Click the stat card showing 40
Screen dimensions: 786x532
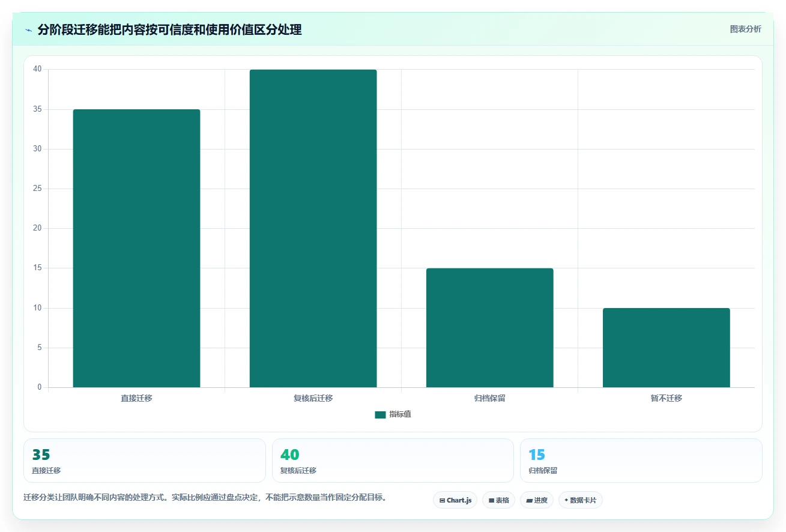click(x=393, y=461)
